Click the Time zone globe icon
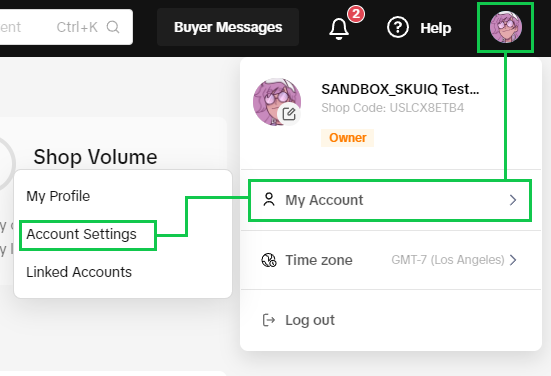This screenshot has height=376, width=551. (269, 260)
